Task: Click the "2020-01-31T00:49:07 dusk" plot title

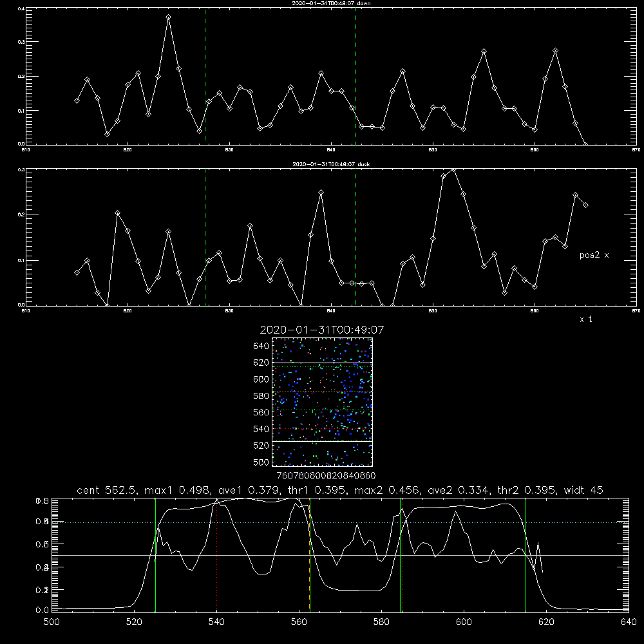Action: coord(331,164)
